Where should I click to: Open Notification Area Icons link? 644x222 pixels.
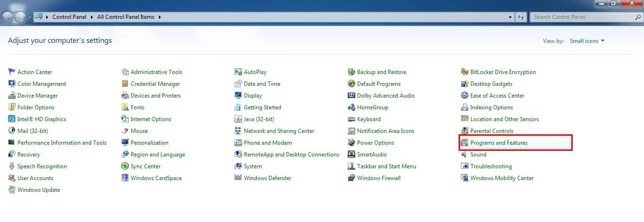tap(385, 131)
